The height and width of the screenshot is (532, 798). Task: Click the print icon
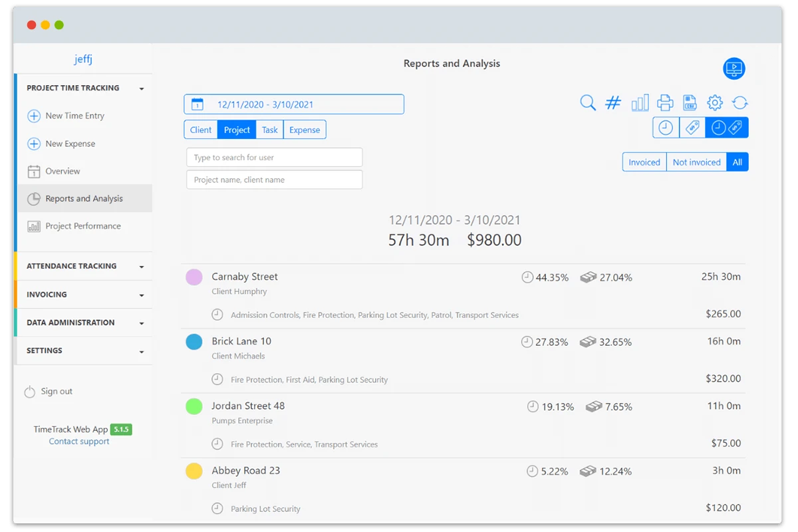[664, 102]
